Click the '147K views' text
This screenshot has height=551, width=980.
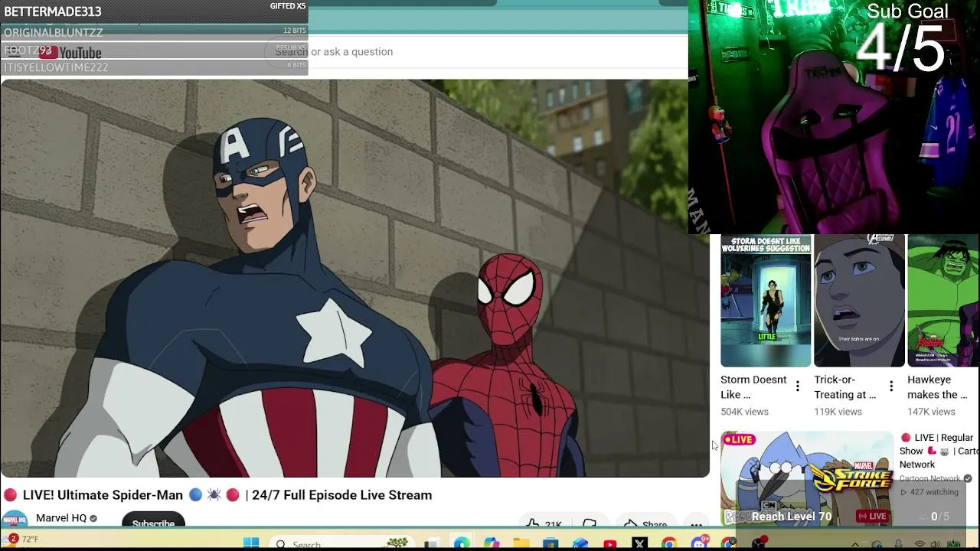coord(931,412)
